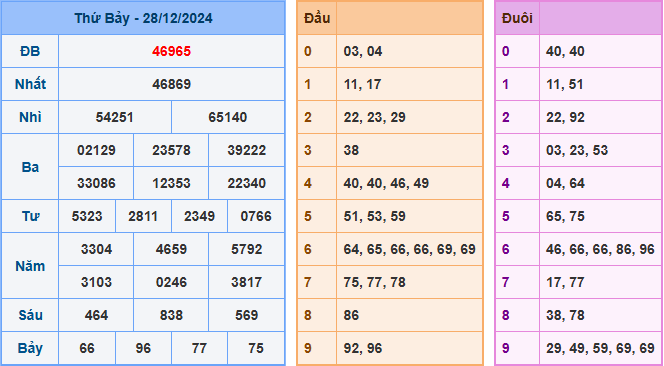Click Đuôi row 0 values 40, 40
Screen dimensions: 664x366
coord(565,51)
